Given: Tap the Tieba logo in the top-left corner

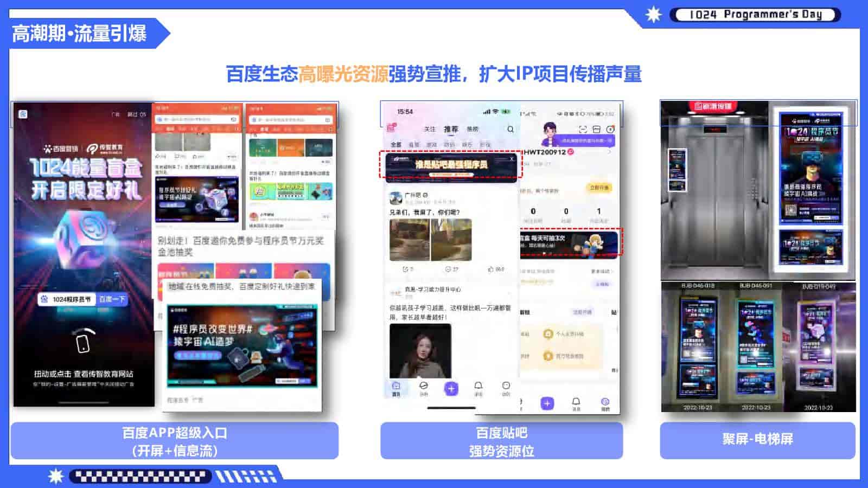Looking at the screenshot, I should 391,126.
